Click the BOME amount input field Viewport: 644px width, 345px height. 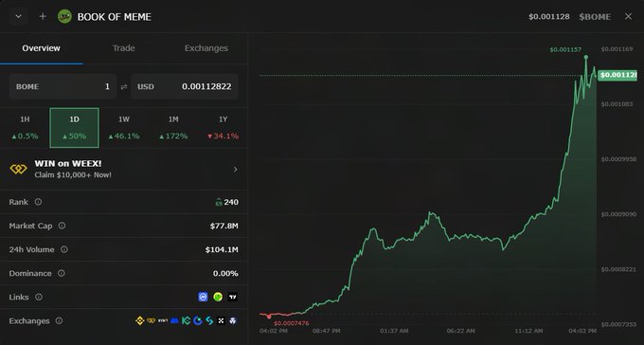pyautogui.click(x=63, y=86)
